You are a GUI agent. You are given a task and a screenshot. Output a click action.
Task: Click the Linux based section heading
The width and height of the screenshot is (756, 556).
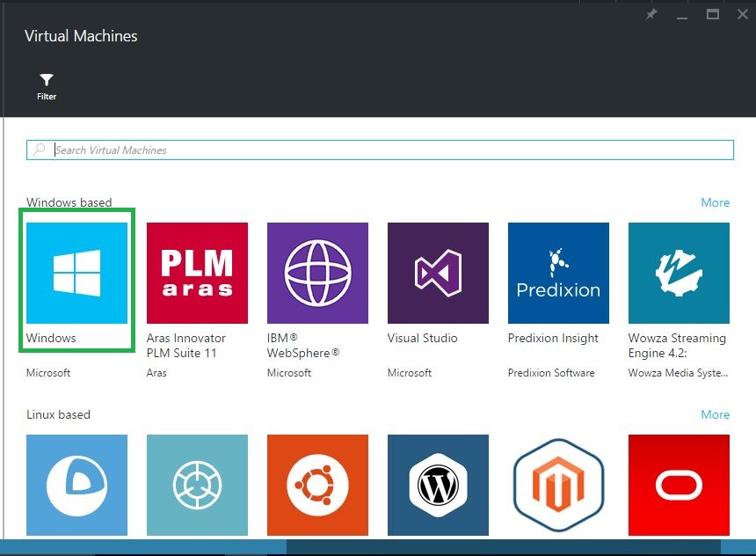pyautogui.click(x=58, y=414)
